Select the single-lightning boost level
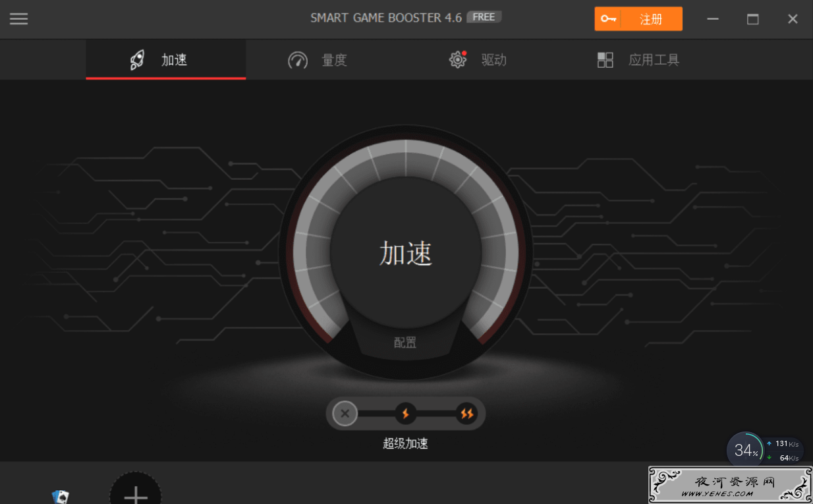 pos(406,414)
